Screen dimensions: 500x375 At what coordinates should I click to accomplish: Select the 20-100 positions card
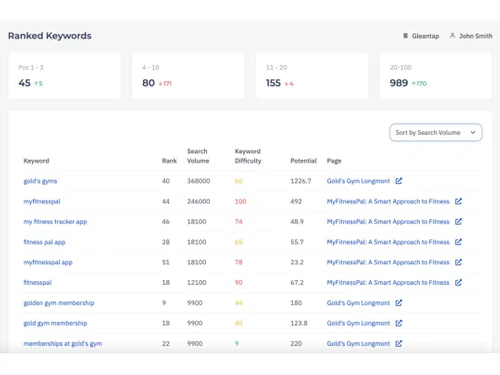click(x=436, y=76)
